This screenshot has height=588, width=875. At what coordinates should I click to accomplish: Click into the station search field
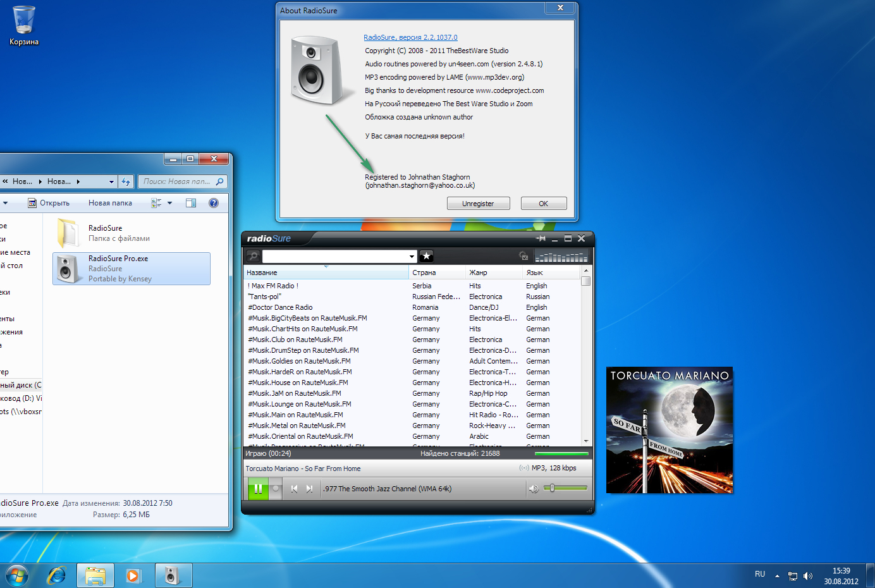(x=335, y=256)
